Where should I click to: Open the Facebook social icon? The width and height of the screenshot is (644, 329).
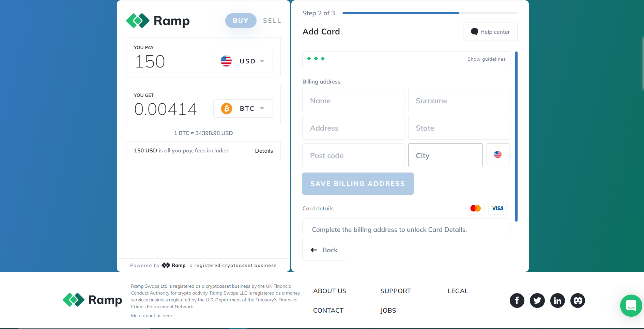point(517,300)
